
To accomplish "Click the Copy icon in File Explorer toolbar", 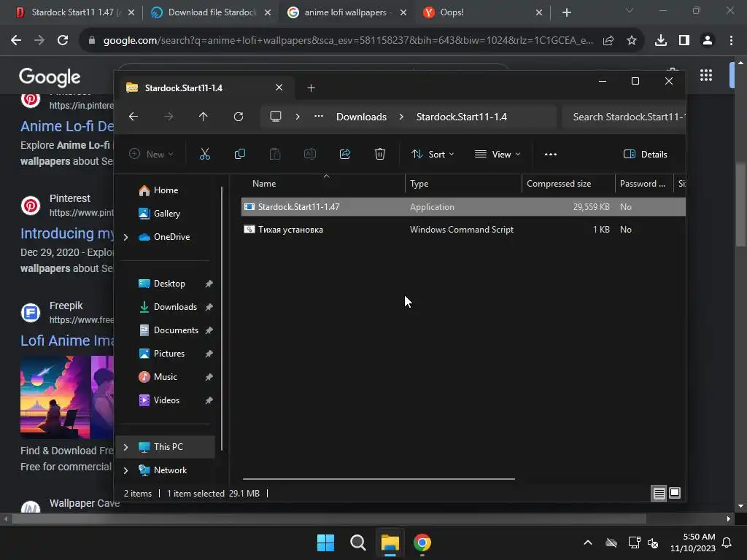I will pyautogui.click(x=239, y=155).
